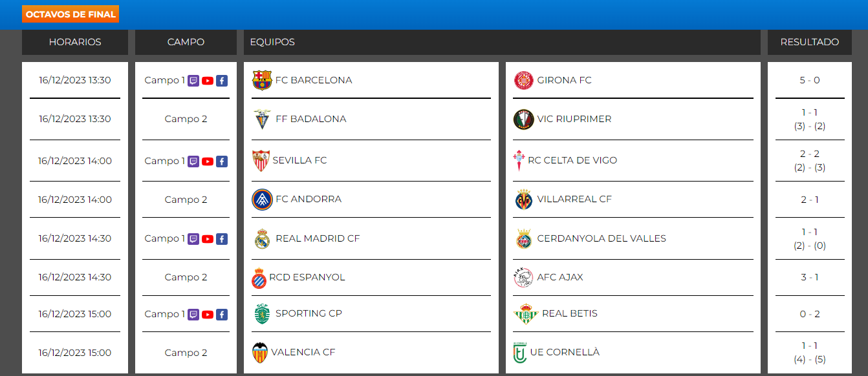Click Facebook icon in 13:30 Campo 1 row

pos(221,81)
